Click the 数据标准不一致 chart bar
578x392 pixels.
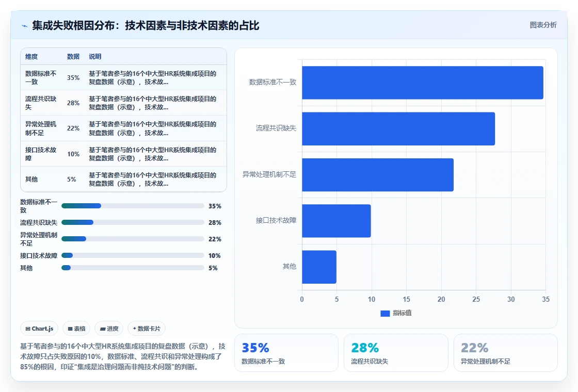423,83
